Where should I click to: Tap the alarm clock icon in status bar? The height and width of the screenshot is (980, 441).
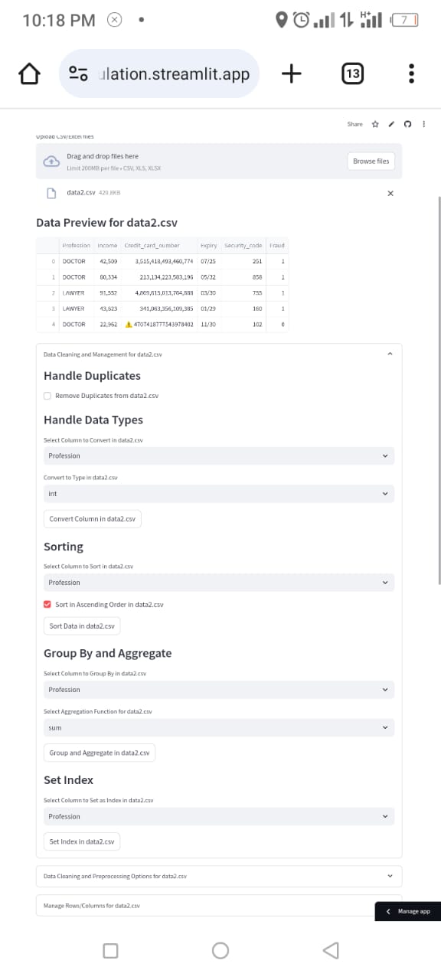pos(301,21)
